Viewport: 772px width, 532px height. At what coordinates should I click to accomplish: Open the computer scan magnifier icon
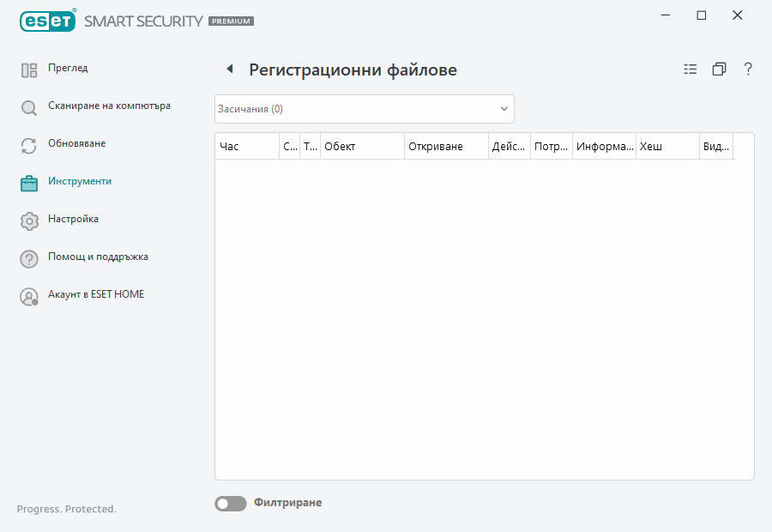point(28,106)
